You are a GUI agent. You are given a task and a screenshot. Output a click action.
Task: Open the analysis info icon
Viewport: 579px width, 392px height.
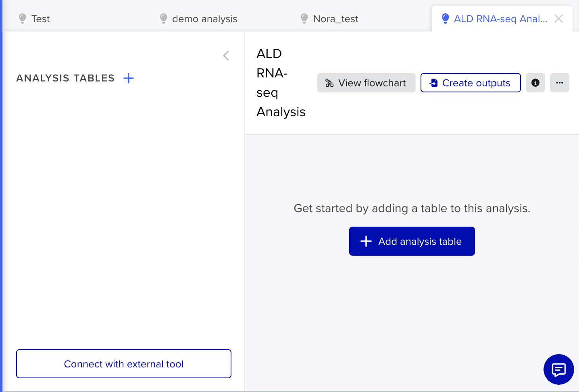(x=535, y=83)
